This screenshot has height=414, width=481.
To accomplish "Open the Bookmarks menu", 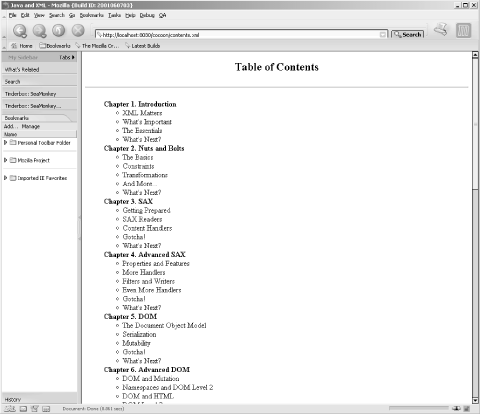I will [91, 15].
